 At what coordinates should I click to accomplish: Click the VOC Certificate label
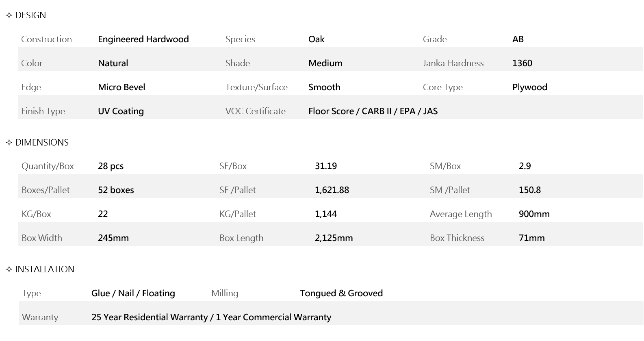pyautogui.click(x=256, y=111)
